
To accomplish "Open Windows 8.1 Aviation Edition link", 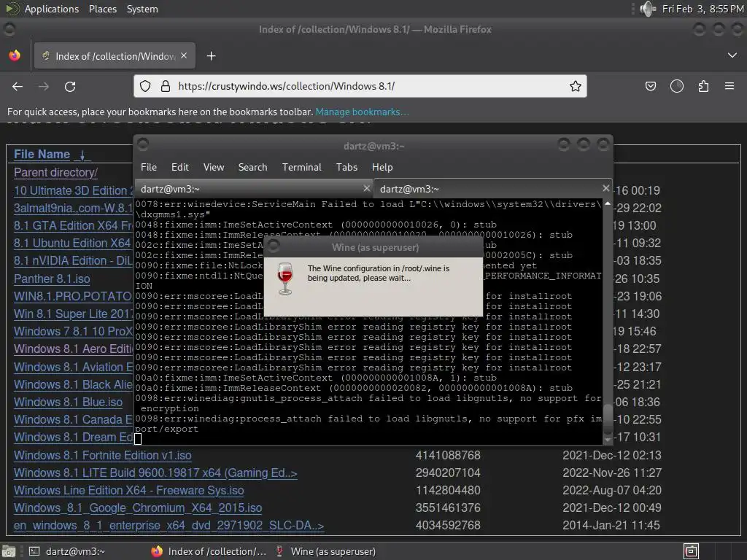I will pyautogui.click(x=74, y=367).
